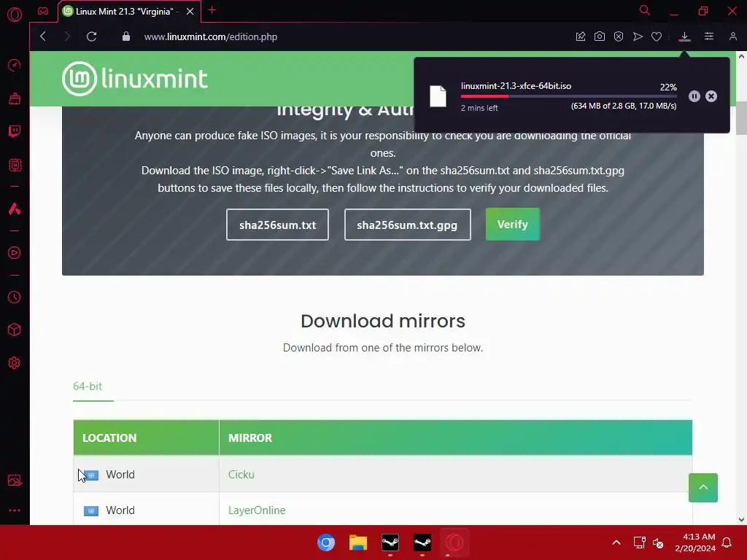Open the Opera GX main menu logo
The image size is (747, 560).
tap(15, 15)
